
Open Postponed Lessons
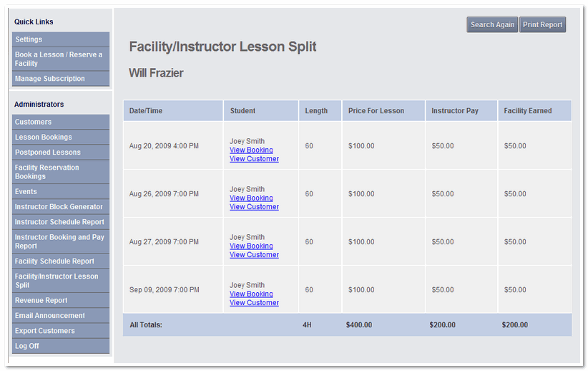61,153
